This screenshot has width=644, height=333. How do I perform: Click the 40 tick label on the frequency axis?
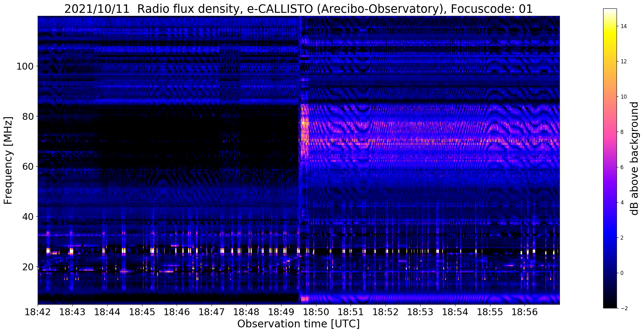(28, 217)
